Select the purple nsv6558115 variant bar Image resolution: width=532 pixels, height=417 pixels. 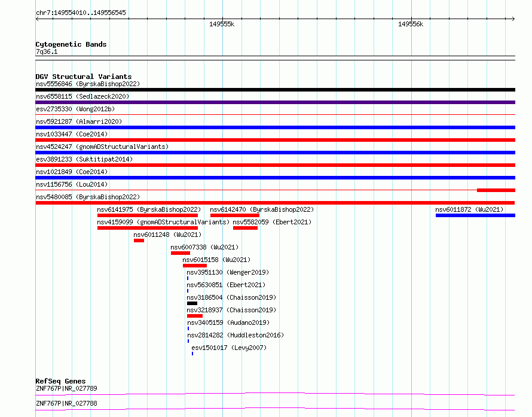coord(275,102)
